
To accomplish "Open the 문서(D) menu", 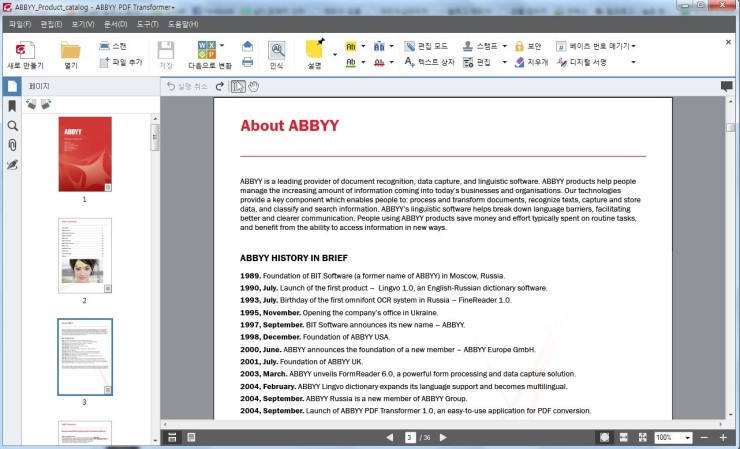I will 116,24.
